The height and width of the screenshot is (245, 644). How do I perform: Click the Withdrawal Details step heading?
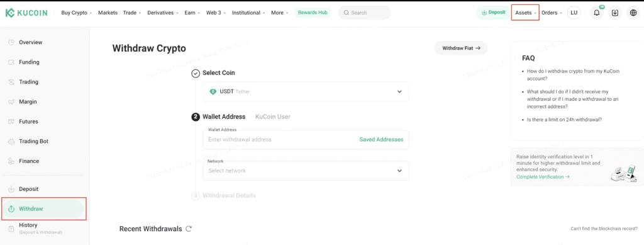click(229, 196)
